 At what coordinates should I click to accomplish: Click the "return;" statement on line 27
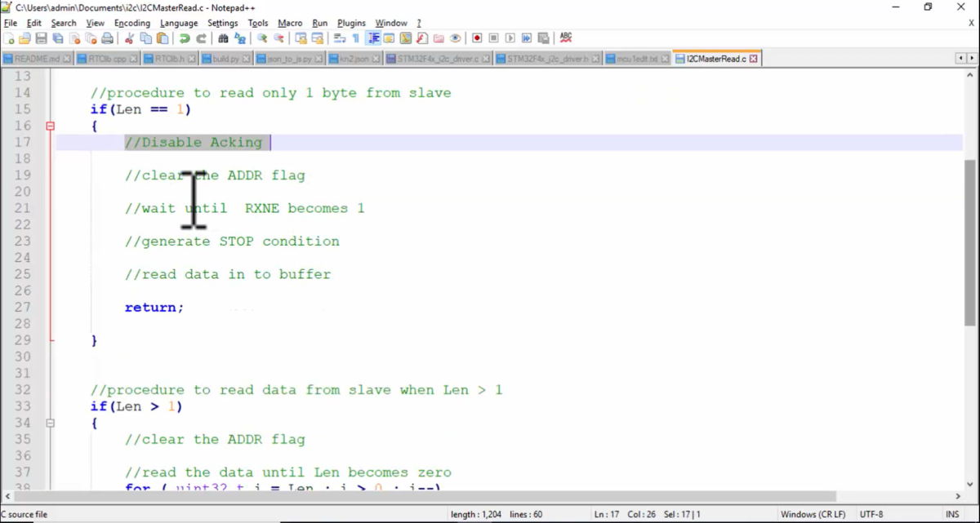[x=154, y=308]
